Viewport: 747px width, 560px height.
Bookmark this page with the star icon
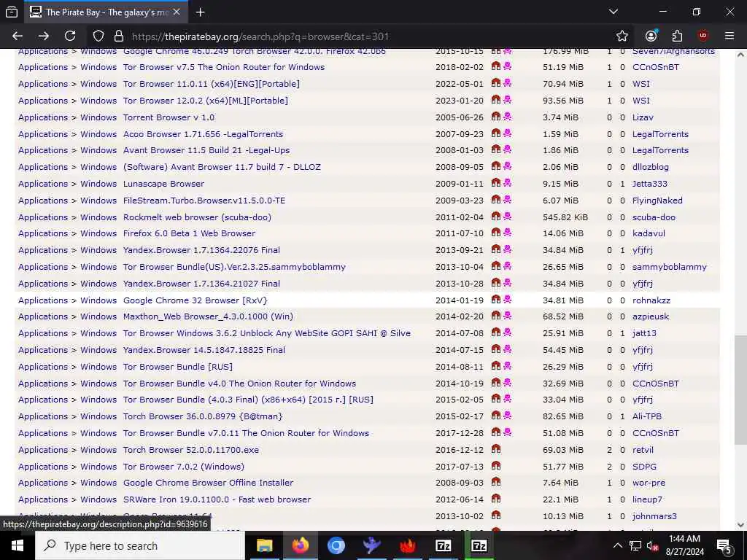coord(622,36)
